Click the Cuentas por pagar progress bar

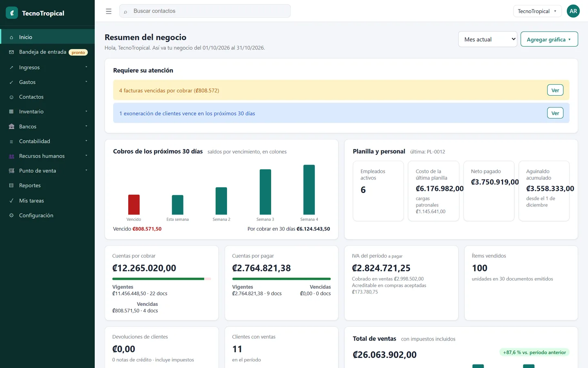point(281,279)
